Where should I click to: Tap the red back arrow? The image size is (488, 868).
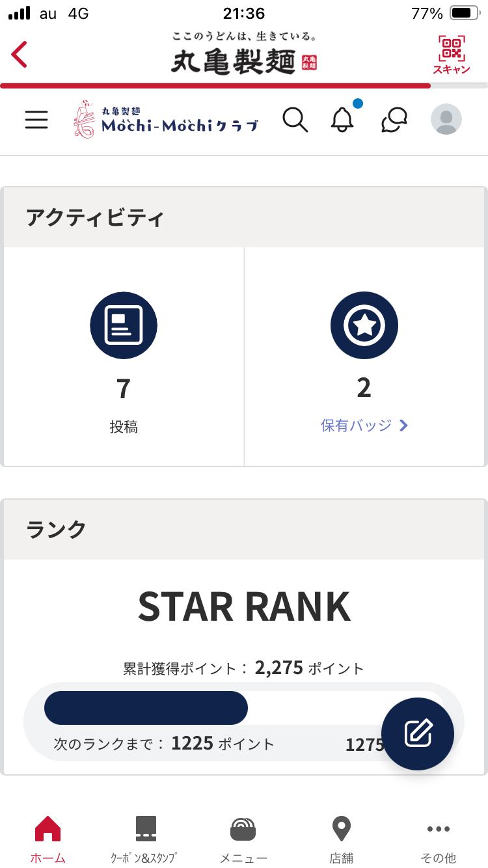point(20,54)
